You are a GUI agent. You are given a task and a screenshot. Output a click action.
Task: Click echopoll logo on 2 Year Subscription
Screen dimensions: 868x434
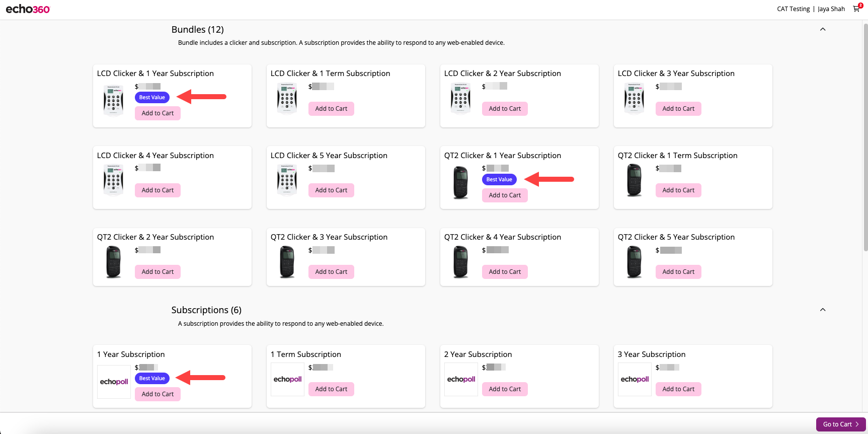click(461, 379)
